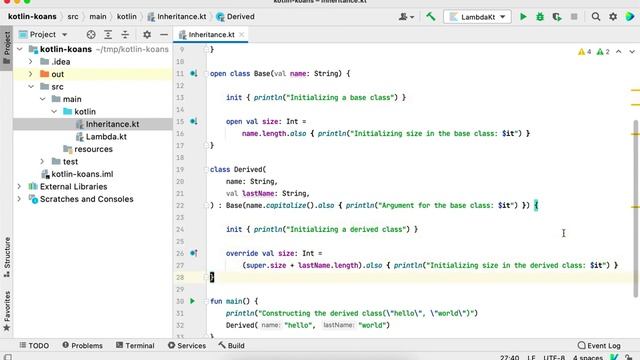Screen dimensions: 640x360
Task: Collapse the kotlin package folder
Action: [54, 111]
